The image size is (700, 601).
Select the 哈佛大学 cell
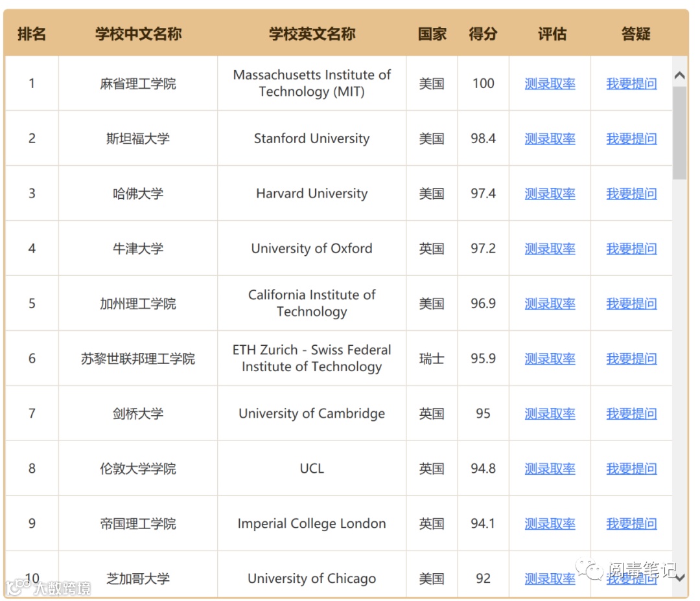138,194
